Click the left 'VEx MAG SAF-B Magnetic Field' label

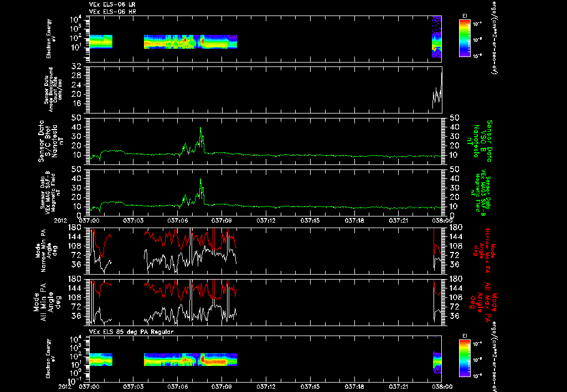(50, 193)
